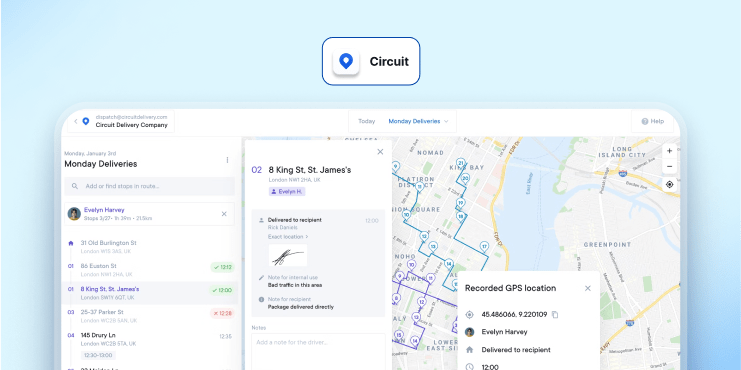741x370 pixels.
Task: Close the Recorded GPS location popup
Action: (x=588, y=288)
